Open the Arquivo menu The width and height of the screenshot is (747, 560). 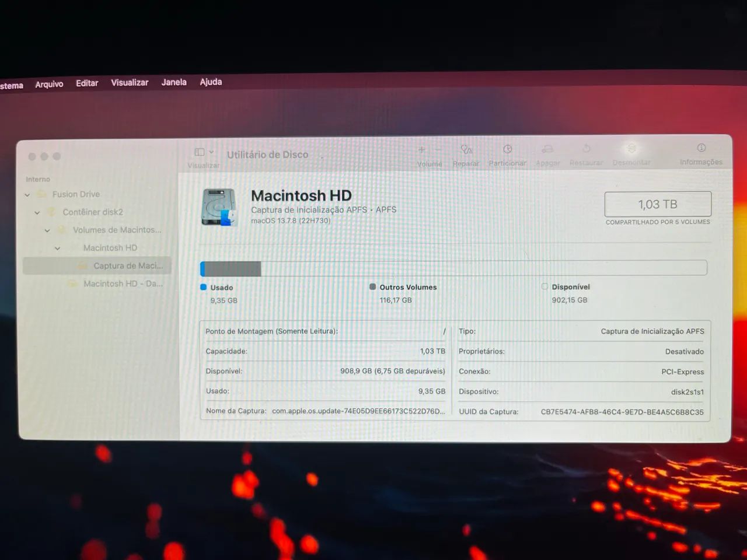(49, 84)
